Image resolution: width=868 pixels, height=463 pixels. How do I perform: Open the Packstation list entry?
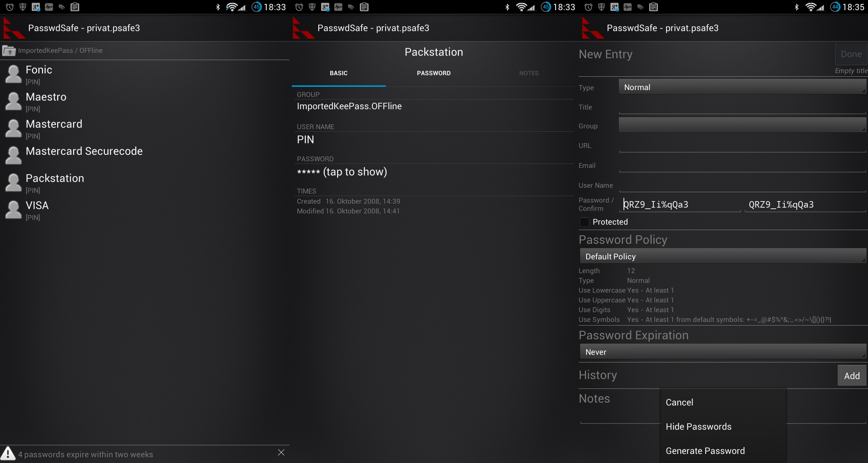(145, 183)
